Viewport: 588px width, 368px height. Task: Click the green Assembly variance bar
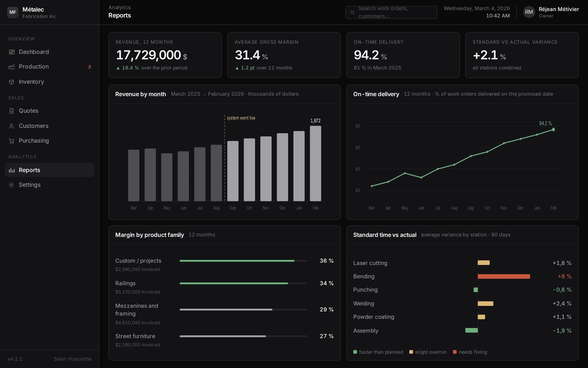point(471,330)
